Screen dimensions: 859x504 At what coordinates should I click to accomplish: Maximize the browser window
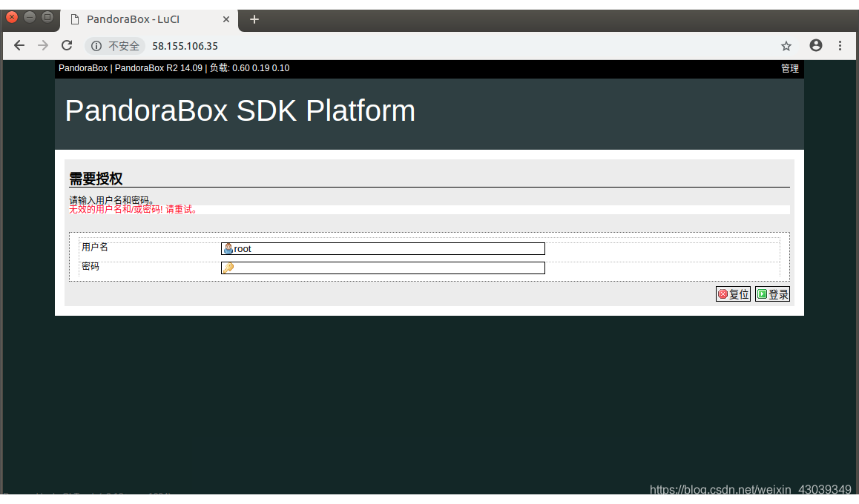click(47, 18)
